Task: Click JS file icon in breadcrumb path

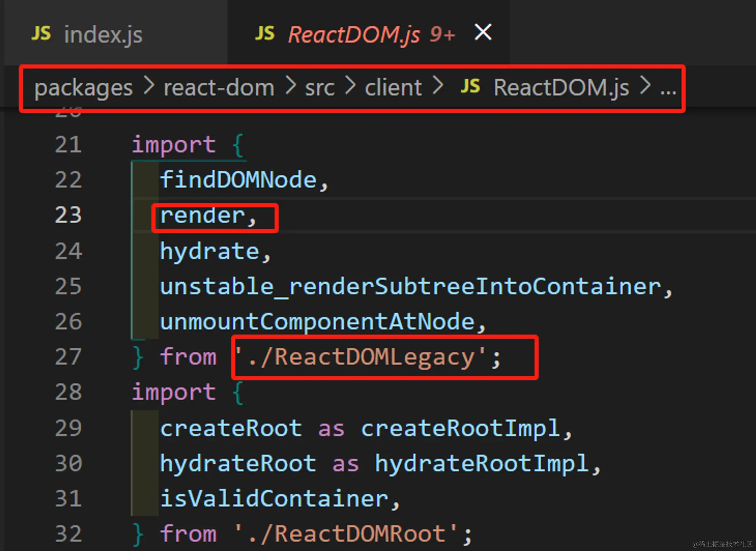Action: pos(470,87)
